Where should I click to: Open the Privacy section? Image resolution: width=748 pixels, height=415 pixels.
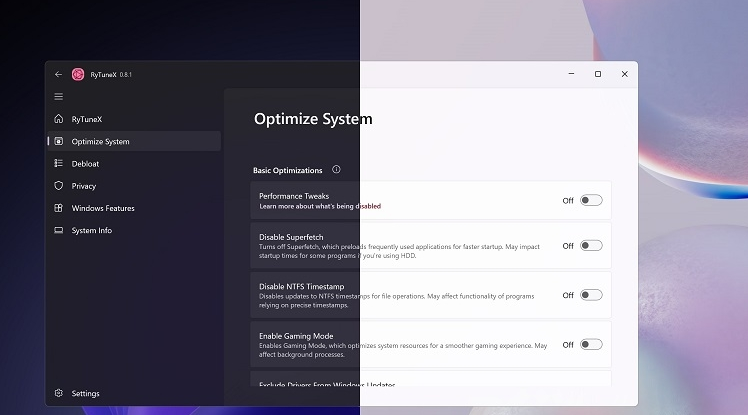(x=134, y=186)
